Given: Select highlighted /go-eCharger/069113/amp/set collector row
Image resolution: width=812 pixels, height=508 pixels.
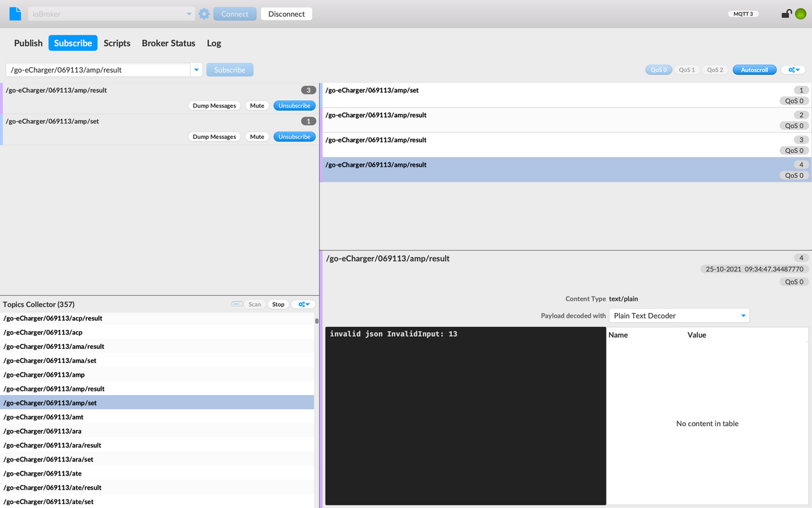Looking at the screenshot, I should (157, 403).
